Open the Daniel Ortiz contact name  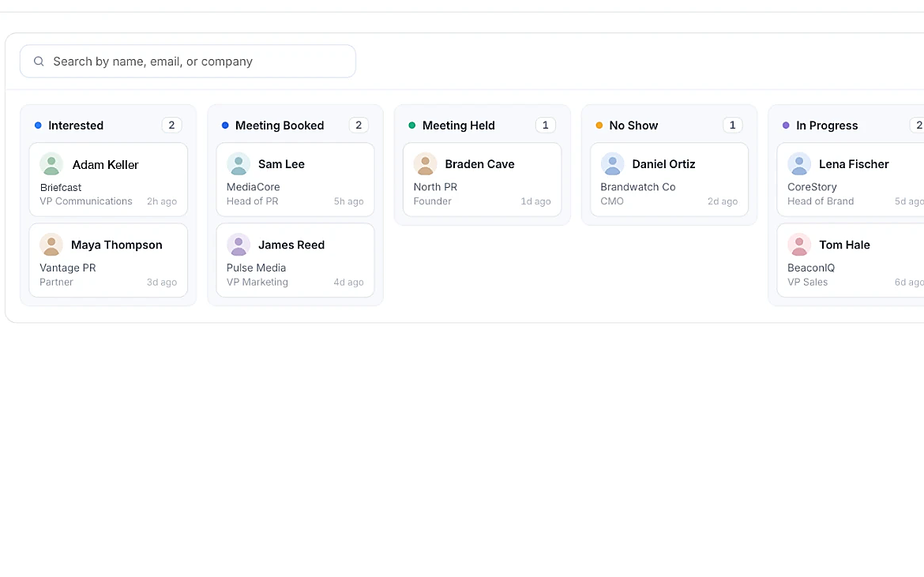pyautogui.click(x=663, y=164)
